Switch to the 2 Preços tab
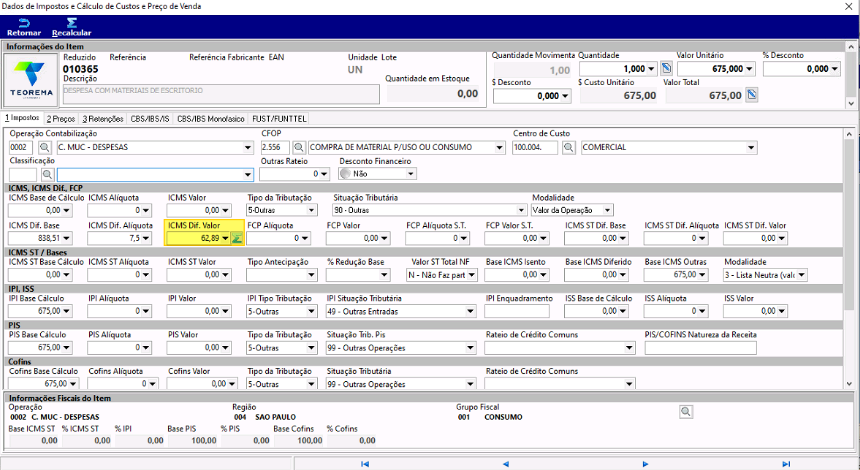This screenshot has width=860, height=470. click(x=61, y=119)
